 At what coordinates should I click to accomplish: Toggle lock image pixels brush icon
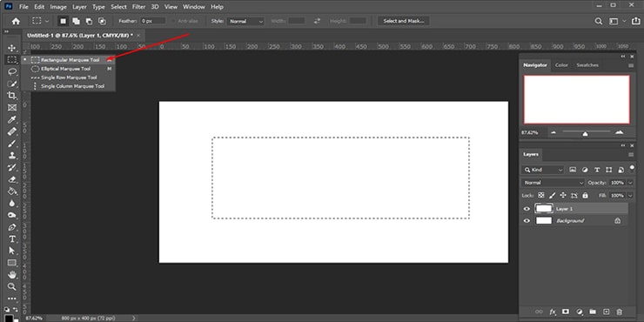(553, 196)
